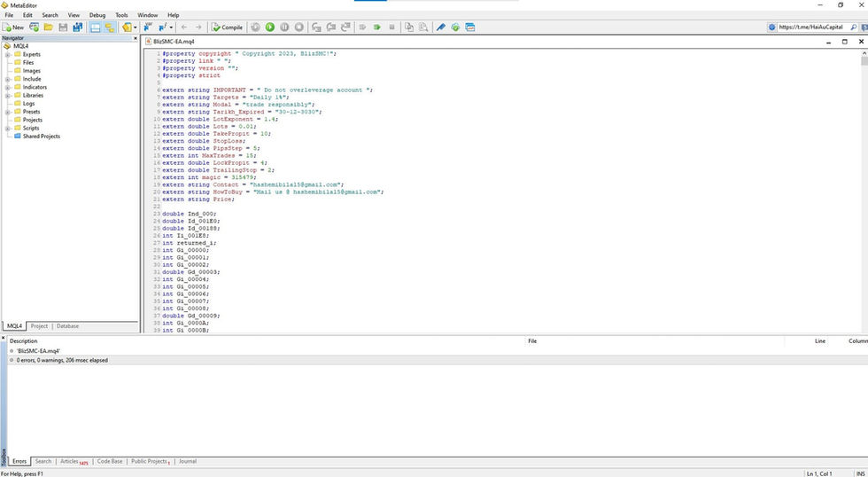Click the magnifier search button at top right
Image resolution: width=868 pixels, height=477 pixels.
click(x=854, y=27)
